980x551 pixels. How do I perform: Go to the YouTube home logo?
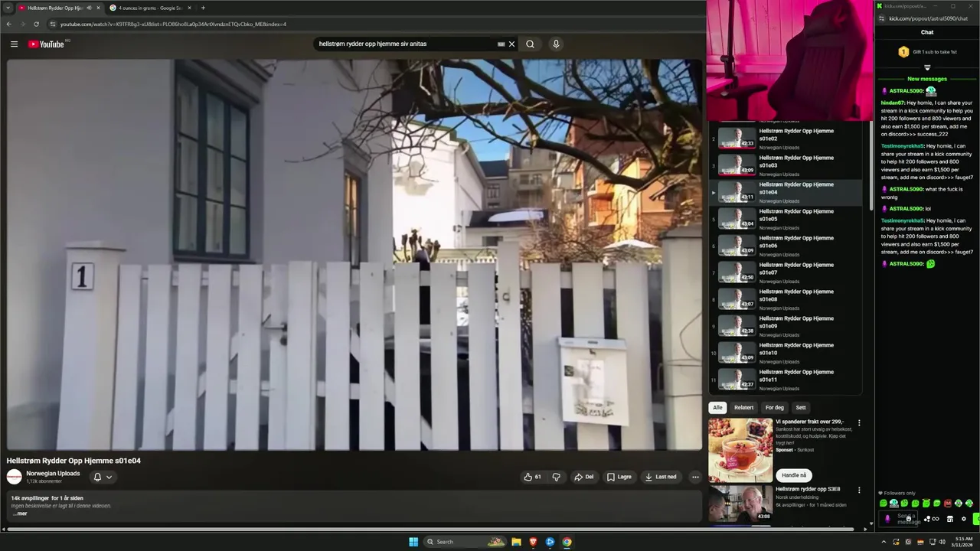coord(46,44)
